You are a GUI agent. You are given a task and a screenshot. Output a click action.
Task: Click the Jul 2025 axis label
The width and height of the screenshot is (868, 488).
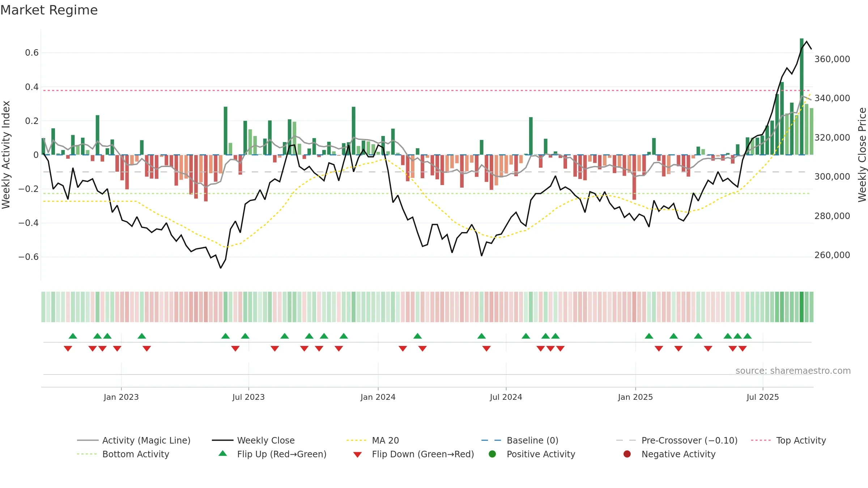coord(763,397)
